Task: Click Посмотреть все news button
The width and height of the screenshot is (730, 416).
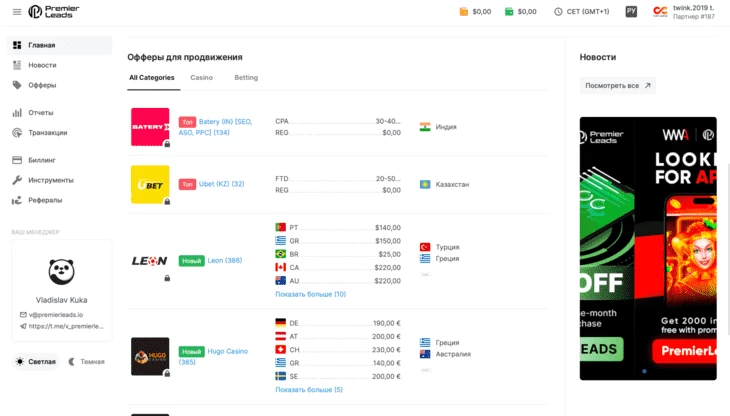Action: pos(618,86)
